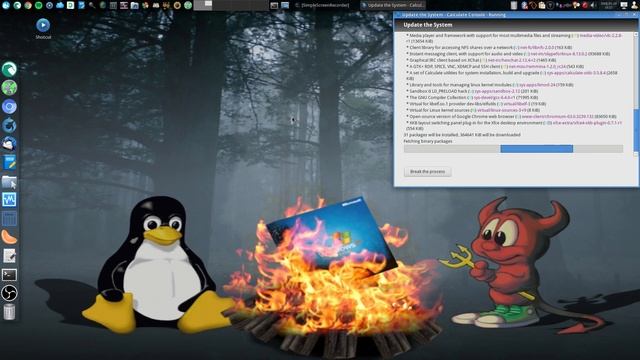Click the green globe network icon in dock
Image resolution: width=640 pixels, height=360 pixels.
[9, 88]
